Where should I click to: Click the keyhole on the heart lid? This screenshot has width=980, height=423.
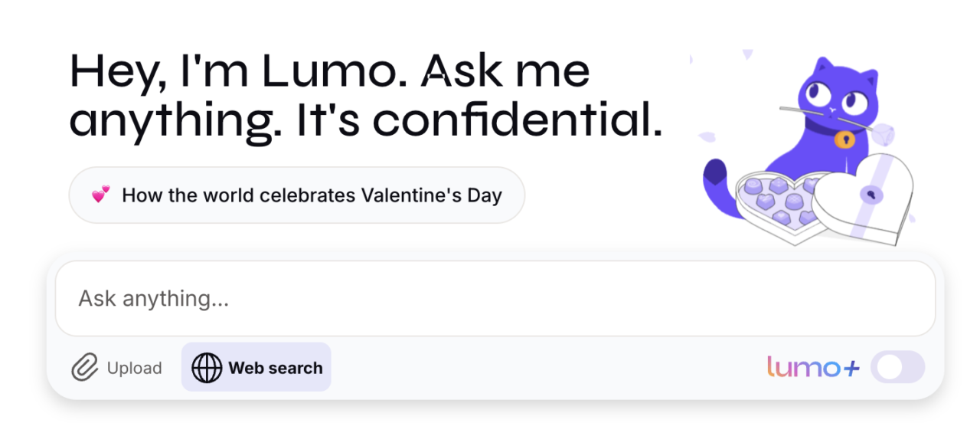tap(871, 195)
